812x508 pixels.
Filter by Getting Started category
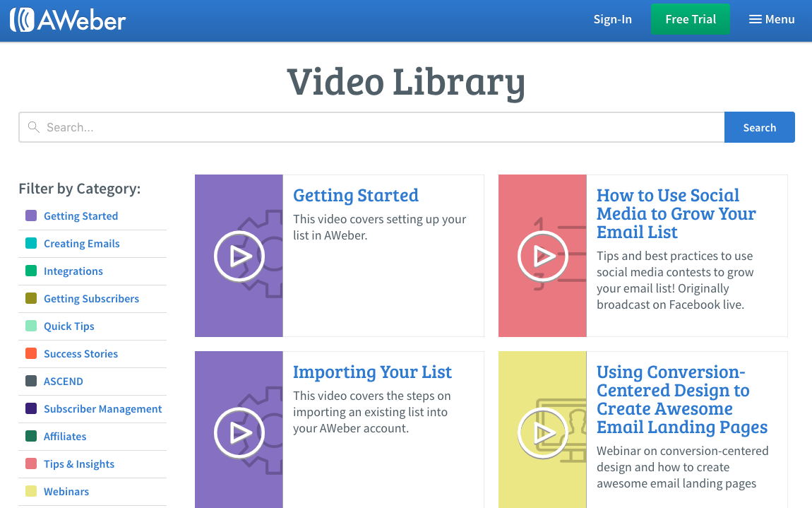point(80,216)
